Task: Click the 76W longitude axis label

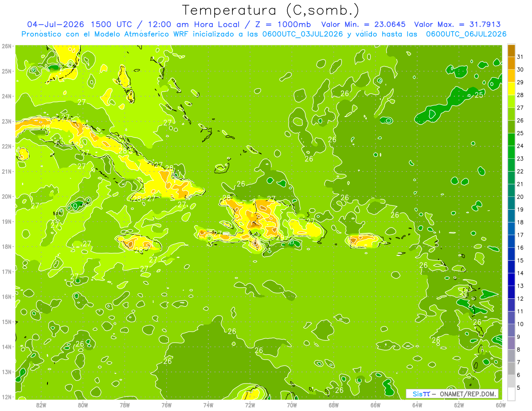Action: (166, 405)
